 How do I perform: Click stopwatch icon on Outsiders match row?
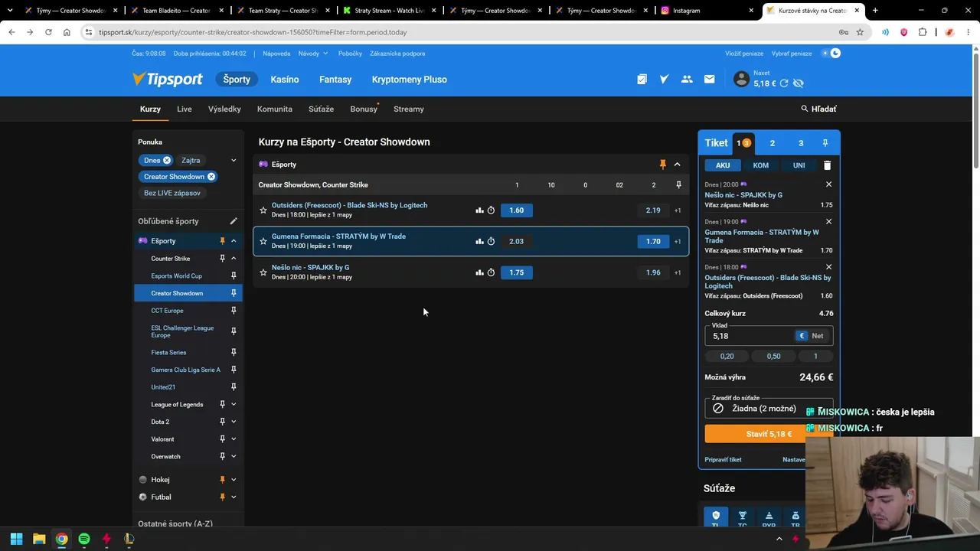point(491,210)
